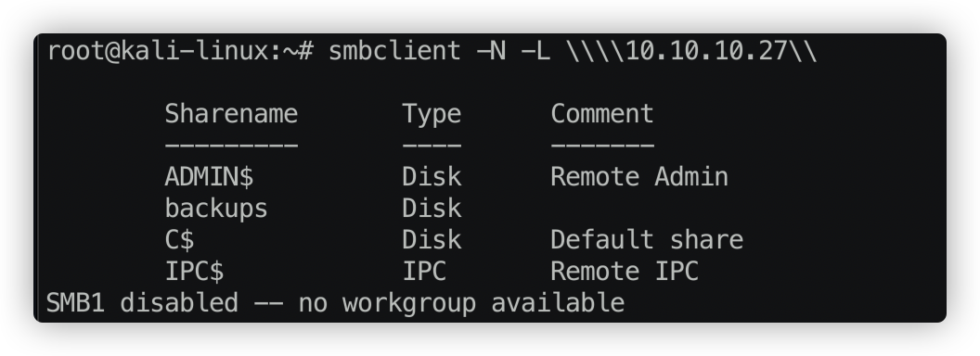
Task: Click the -N flag in command
Action: click(491, 51)
